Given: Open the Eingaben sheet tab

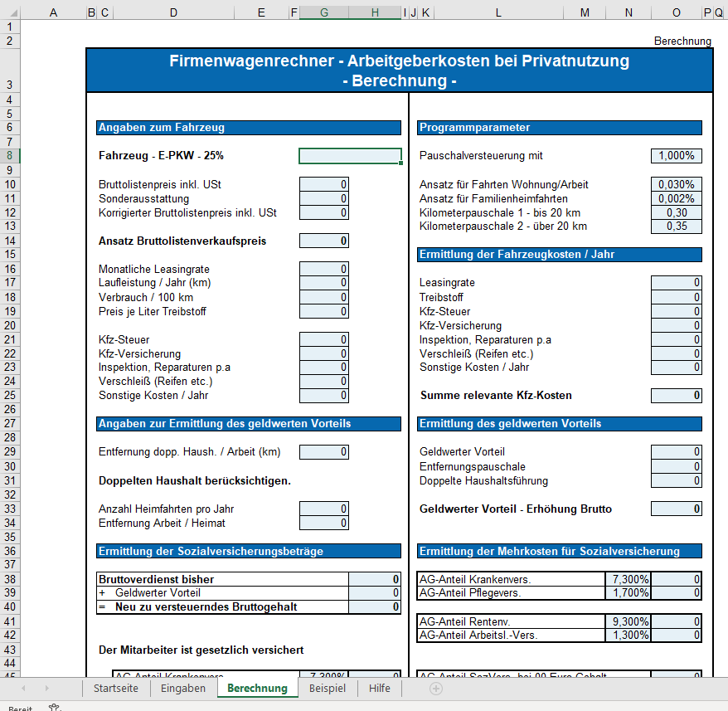Looking at the screenshot, I should coord(183,689).
